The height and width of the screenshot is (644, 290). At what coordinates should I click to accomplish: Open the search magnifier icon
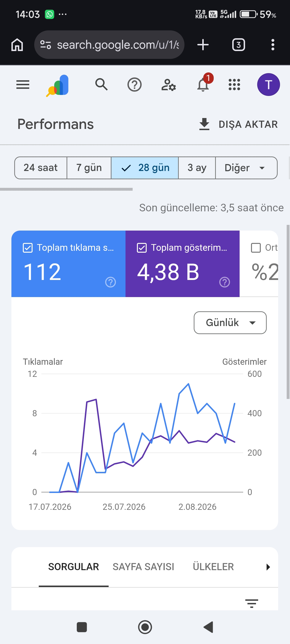coord(101,85)
